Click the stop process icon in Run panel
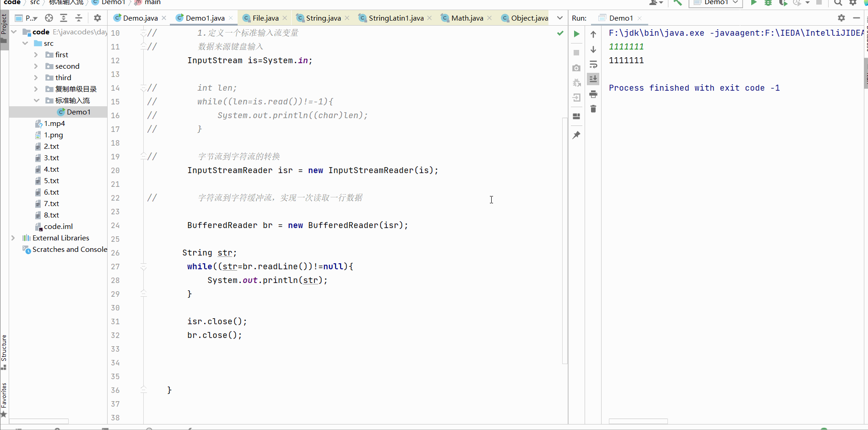The height and width of the screenshot is (430, 868). (x=576, y=53)
